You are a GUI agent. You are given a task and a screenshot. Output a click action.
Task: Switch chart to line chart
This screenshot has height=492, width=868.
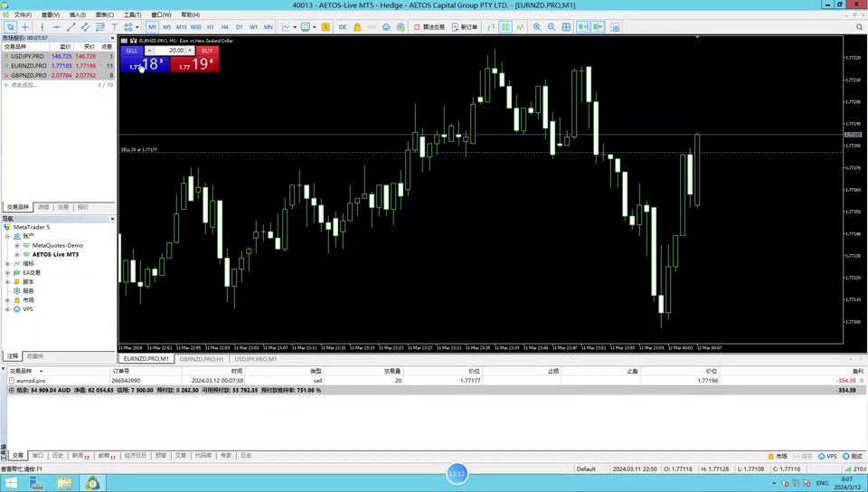coord(520,27)
